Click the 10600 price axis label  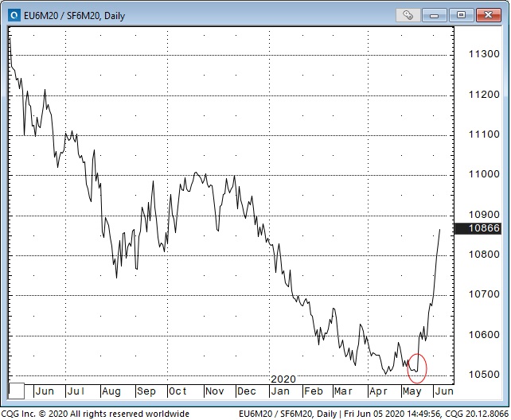point(484,335)
